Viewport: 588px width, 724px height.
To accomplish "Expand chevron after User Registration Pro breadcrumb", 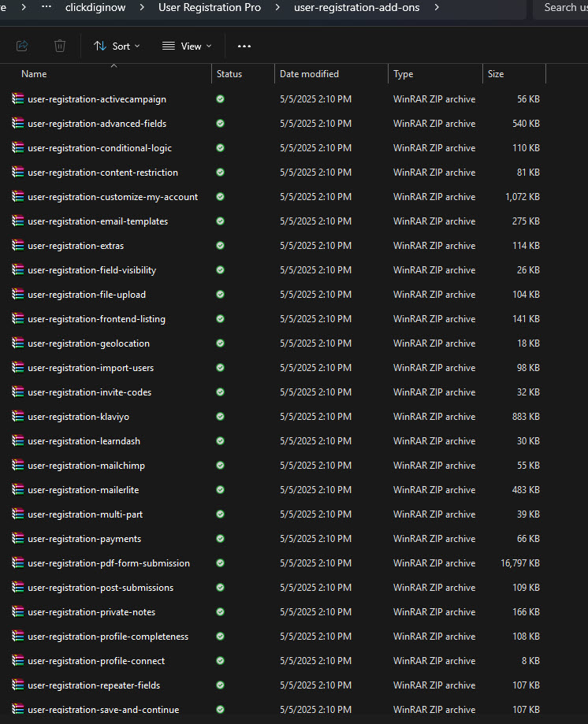I will click(277, 7).
